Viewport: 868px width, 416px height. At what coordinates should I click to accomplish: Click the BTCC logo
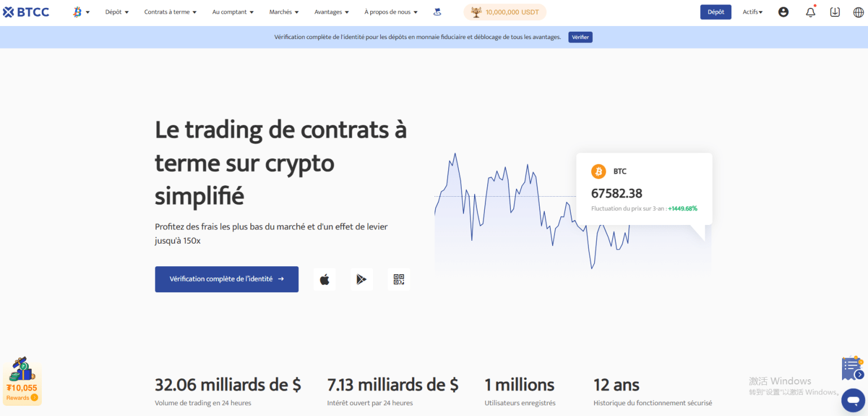coord(26,12)
